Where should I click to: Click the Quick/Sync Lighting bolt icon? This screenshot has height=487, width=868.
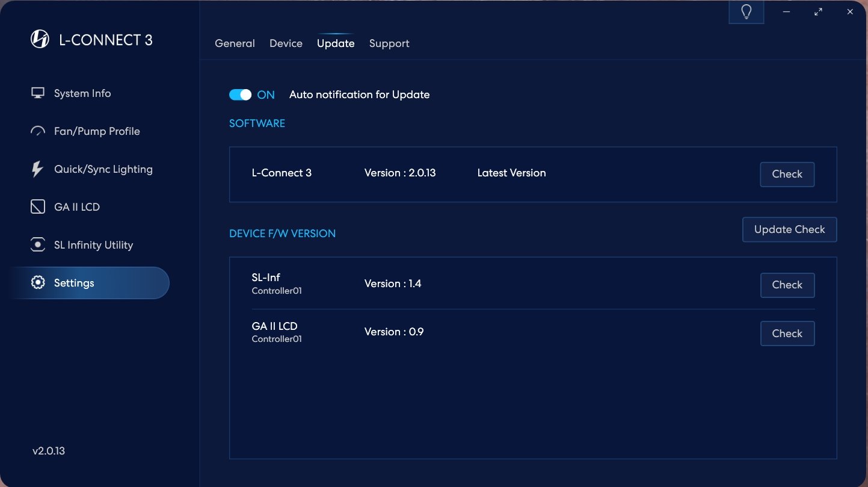coord(37,169)
